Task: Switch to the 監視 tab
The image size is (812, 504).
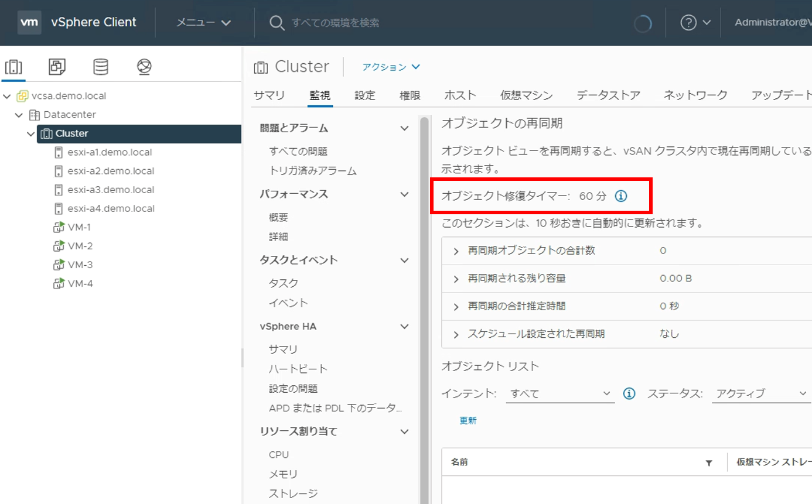Action: pyautogui.click(x=320, y=95)
